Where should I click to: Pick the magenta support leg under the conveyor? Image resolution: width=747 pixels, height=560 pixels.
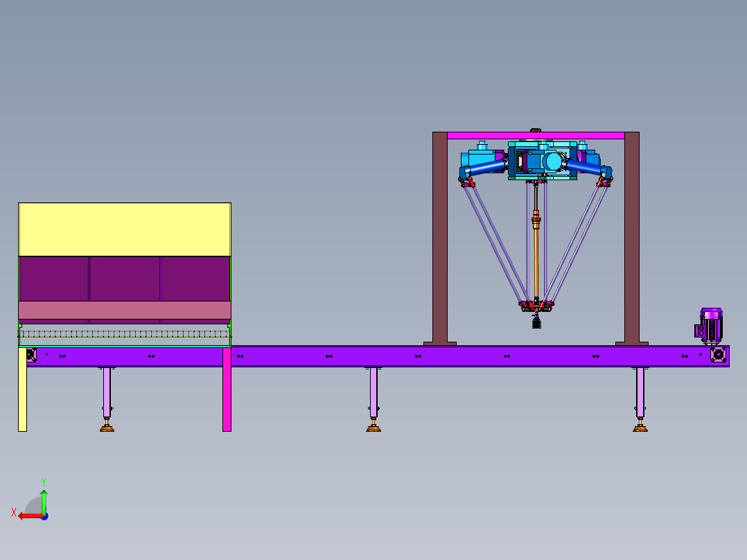pyautogui.click(x=227, y=390)
